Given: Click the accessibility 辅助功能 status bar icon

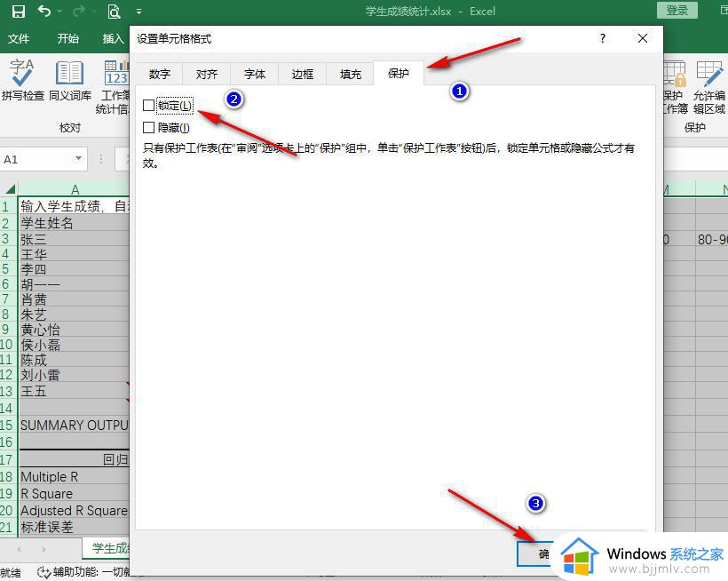Looking at the screenshot, I should [44, 572].
